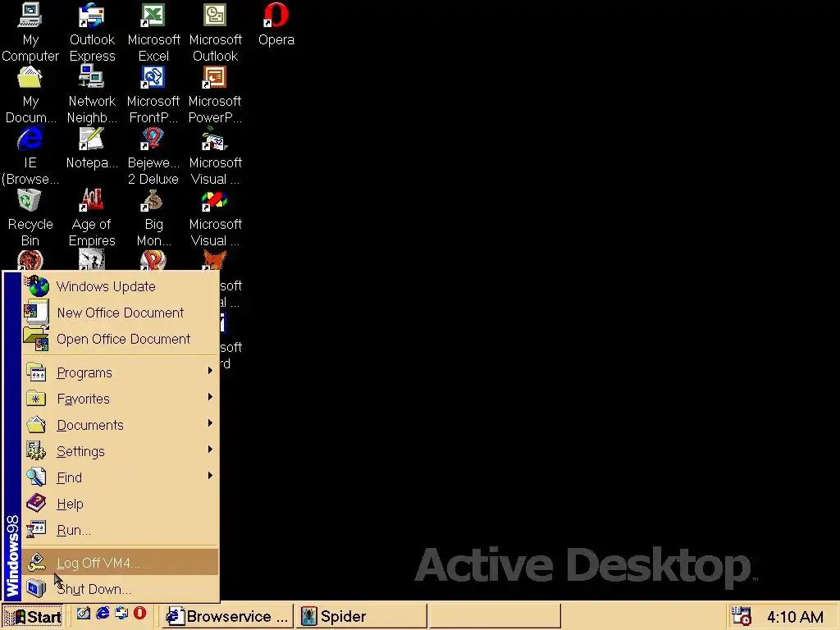The image size is (840, 630).
Task: Select Bejeweled 2 Deluxe desktop shortcut
Action: (x=153, y=156)
